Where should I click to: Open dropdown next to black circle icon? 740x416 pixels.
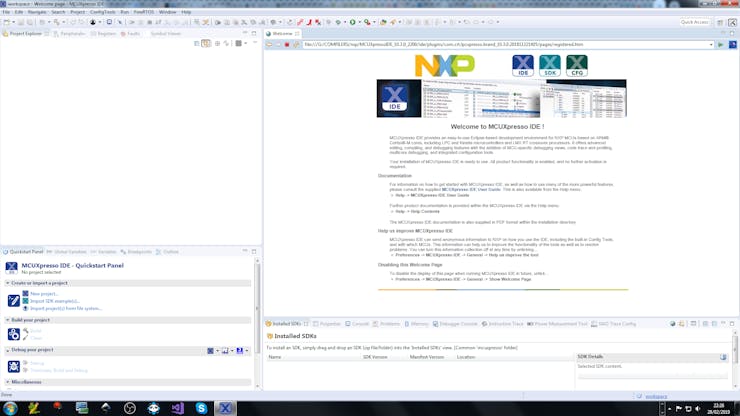(100, 22)
